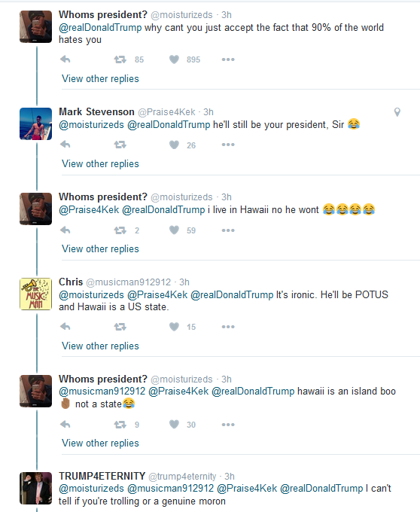The image size is (420, 512).
Task: Reply to Chris's 'It's ironic' tweet
Action: [x=65, y=327]
